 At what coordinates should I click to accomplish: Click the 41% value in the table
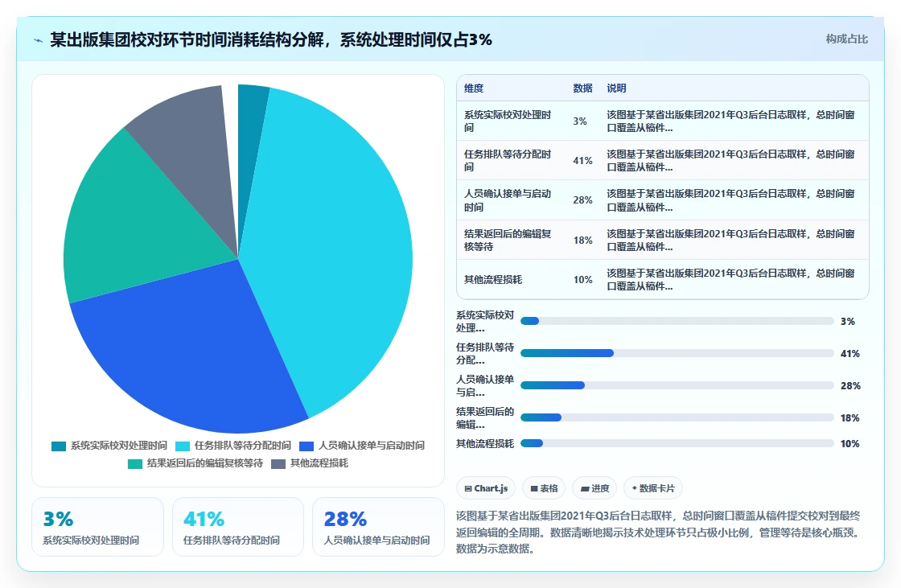point(582,161)
